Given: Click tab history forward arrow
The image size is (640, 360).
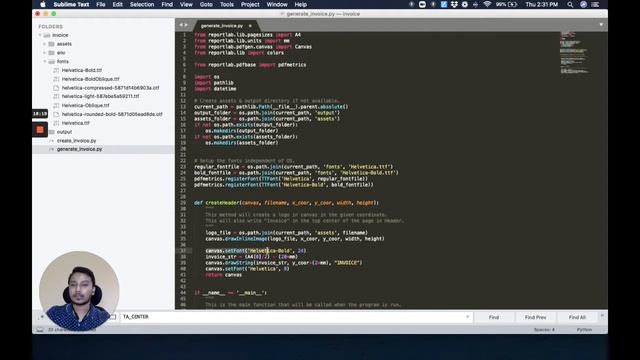Looking at the screenshot, I should point(187,25).
